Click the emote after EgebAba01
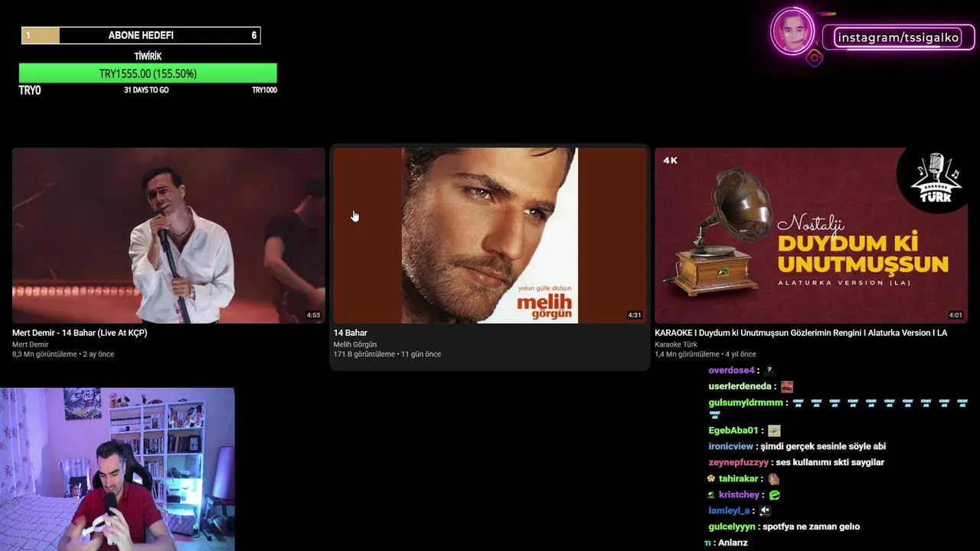The width and height of the screenshot is (980, 551). 774,430
